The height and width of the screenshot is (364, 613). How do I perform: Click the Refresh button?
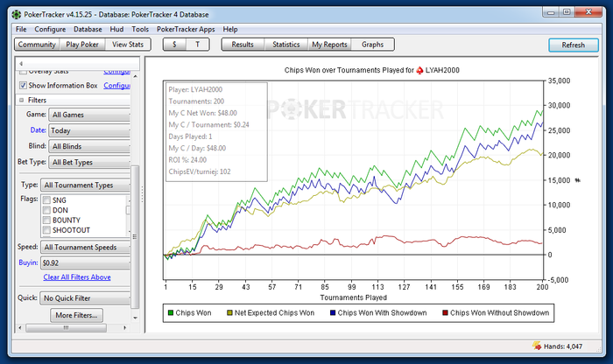pyautogui.click(x=573, y=45)
